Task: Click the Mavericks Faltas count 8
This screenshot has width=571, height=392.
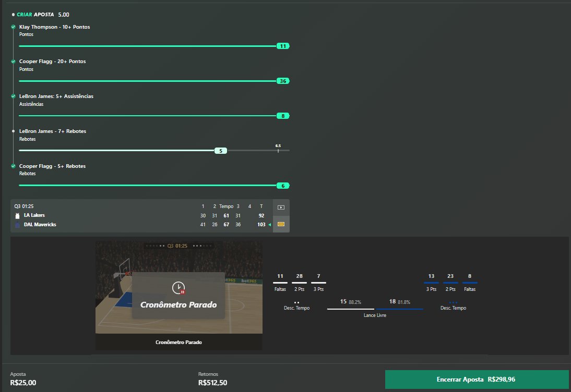Action: (470, 276)
